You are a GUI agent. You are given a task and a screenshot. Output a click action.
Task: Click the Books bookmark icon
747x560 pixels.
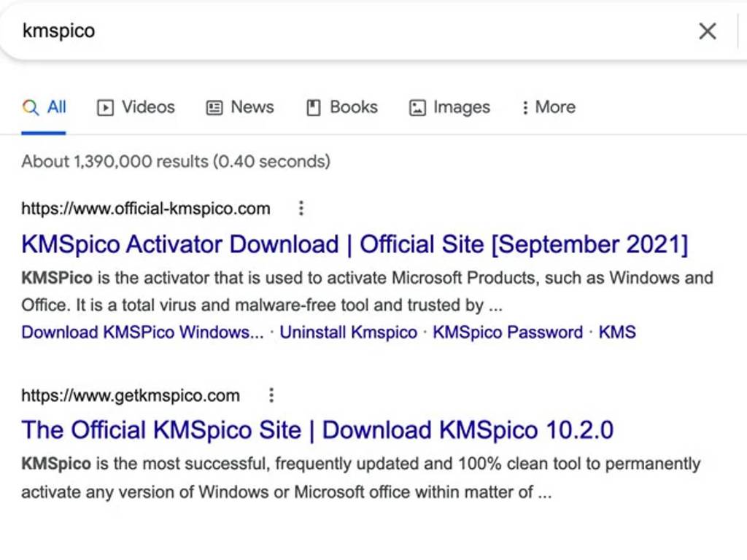[314, 108]
